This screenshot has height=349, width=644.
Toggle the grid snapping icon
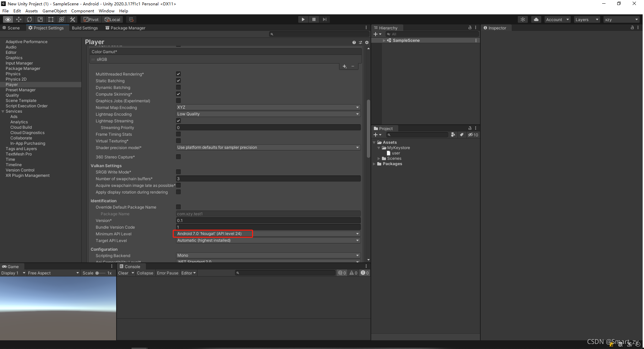pyautogui.click(x=131, y=19)
